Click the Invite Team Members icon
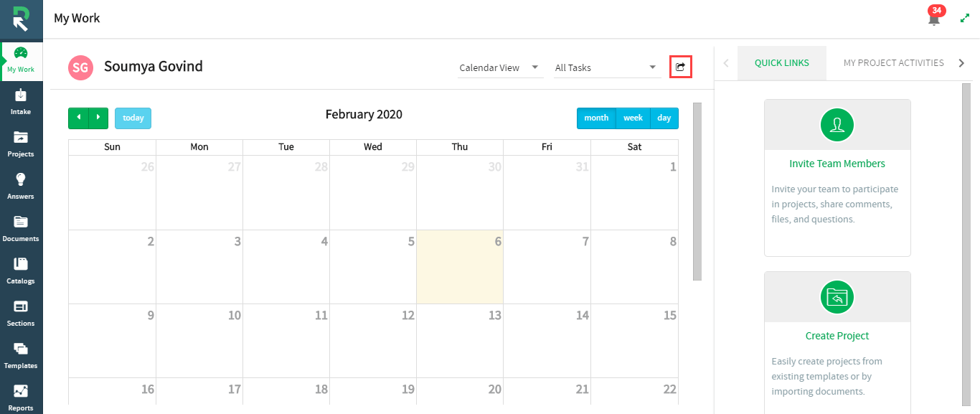The height and width of the screenshot is (414, 980). click(837, 125)
